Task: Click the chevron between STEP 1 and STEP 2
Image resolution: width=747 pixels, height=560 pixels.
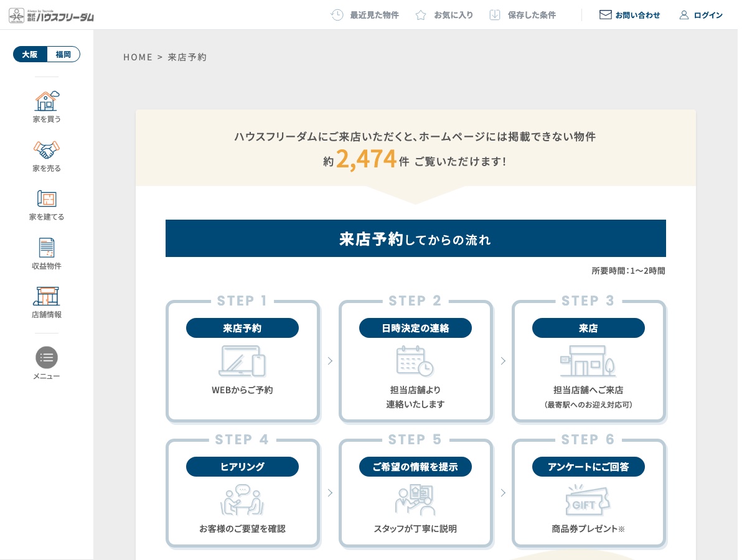Action: 330,361
